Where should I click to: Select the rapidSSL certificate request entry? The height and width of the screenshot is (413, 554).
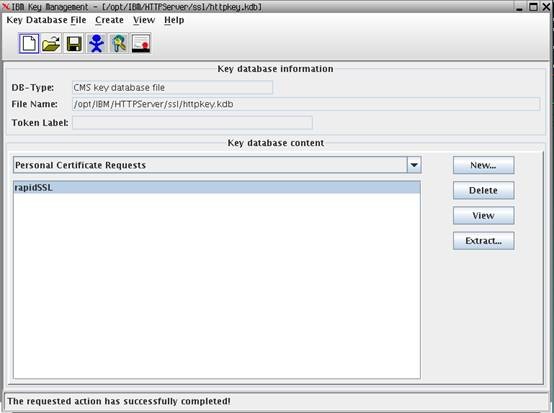(x=217, y=187)
